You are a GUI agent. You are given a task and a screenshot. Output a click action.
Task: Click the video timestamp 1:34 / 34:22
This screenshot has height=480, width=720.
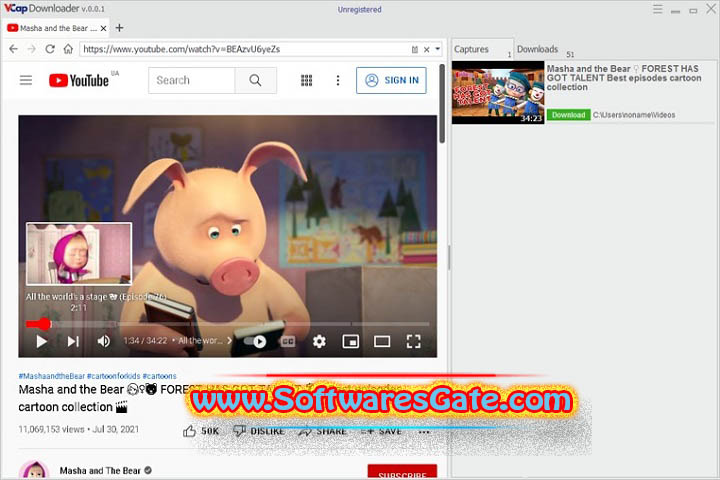[145, 341]
